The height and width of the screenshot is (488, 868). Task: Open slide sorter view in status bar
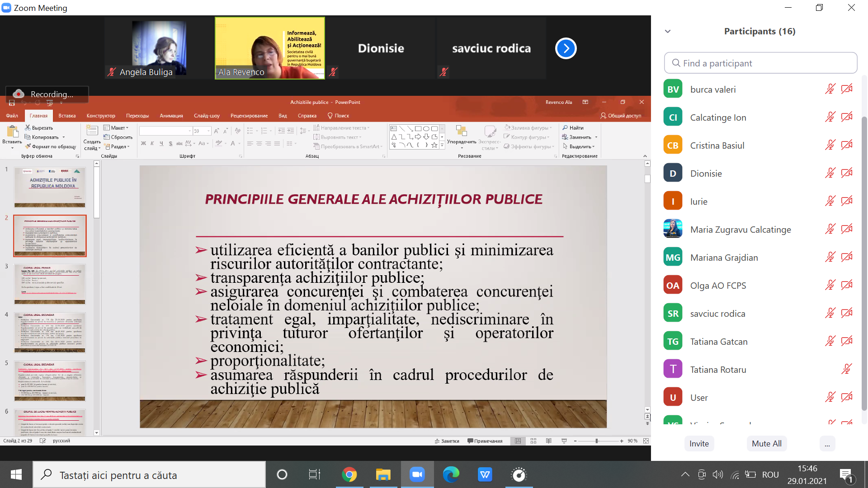coord(533,441)
